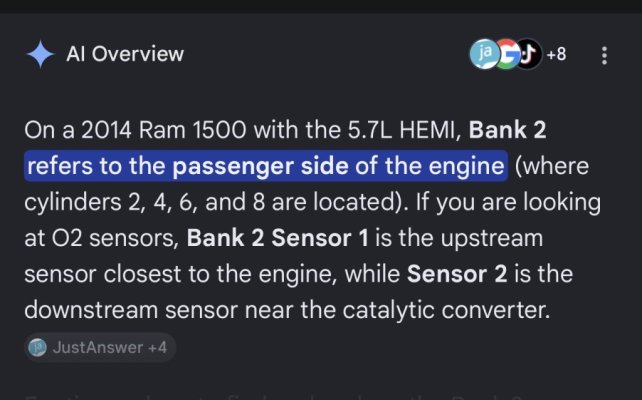Image resolution: width=642 pixels, height=400 pixels.
Task: Expand '+4' additional citations in chip
Action: click(x=157, y=348)
